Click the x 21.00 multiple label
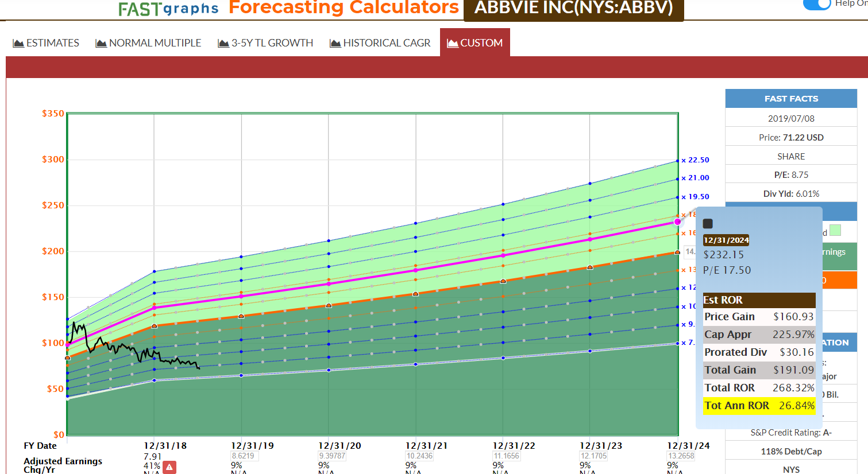868x474 pixels. [695, 178]
